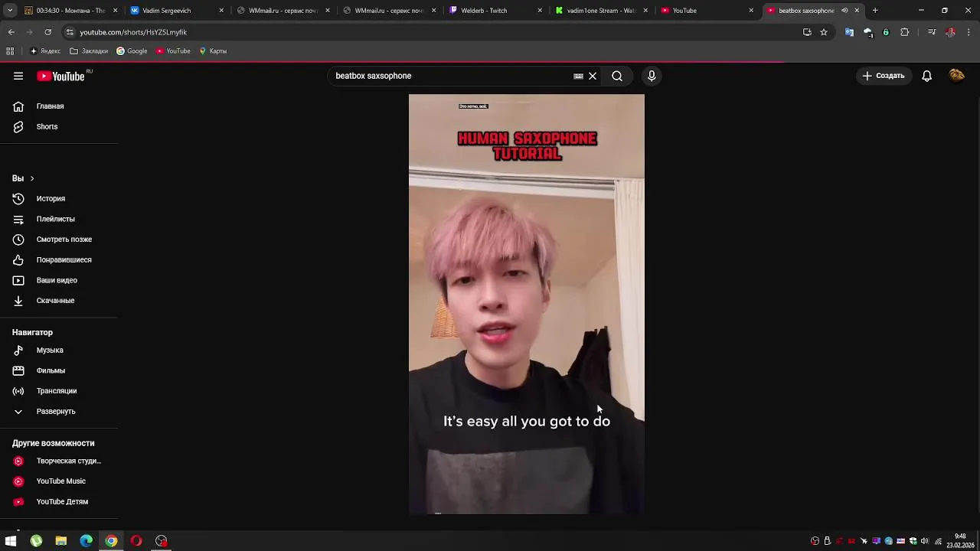Expand the Вы section chevron
The width and height of the screenshot is (980, 551).
(31, 178)
